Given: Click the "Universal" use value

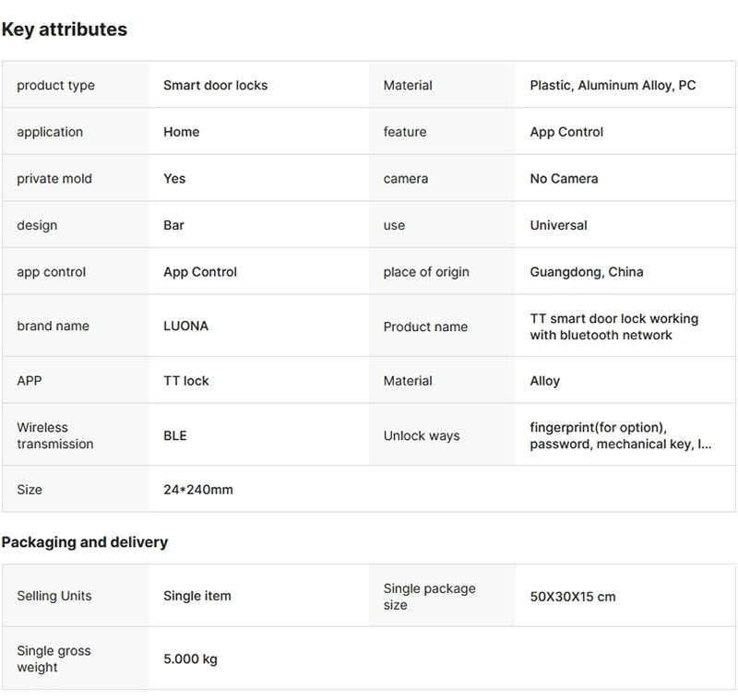Looking at the screenshot, I should 558,225.
